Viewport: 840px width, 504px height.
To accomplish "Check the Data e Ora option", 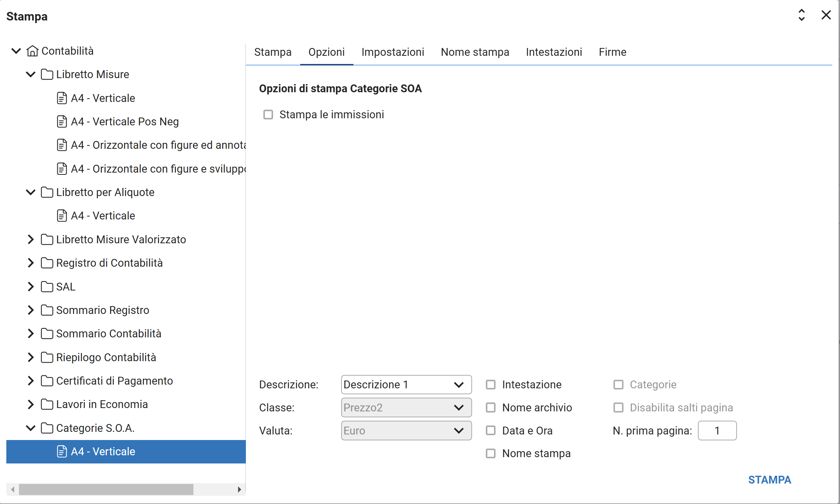I will pos(491,431).
